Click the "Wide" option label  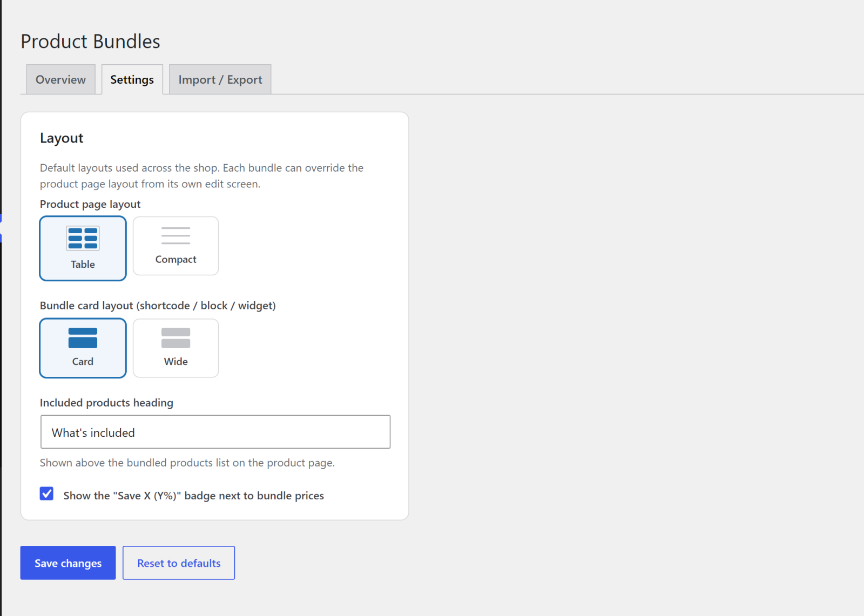pos(175,362)
